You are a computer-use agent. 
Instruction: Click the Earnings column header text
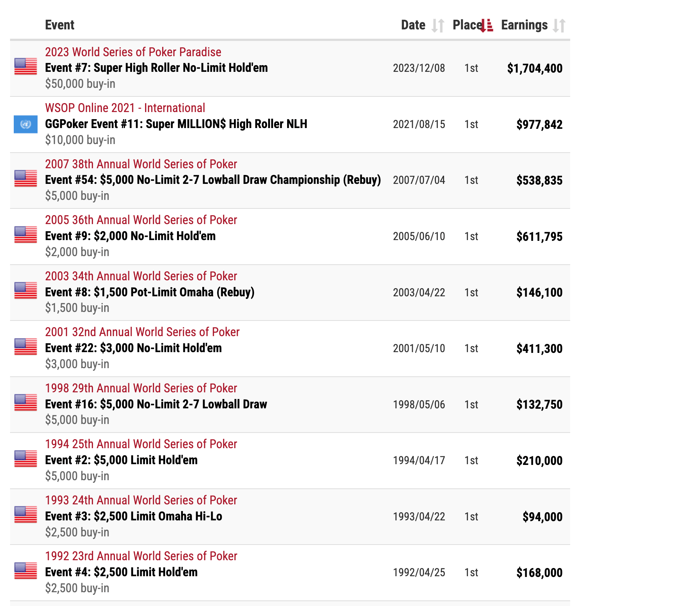click(524, 25)
